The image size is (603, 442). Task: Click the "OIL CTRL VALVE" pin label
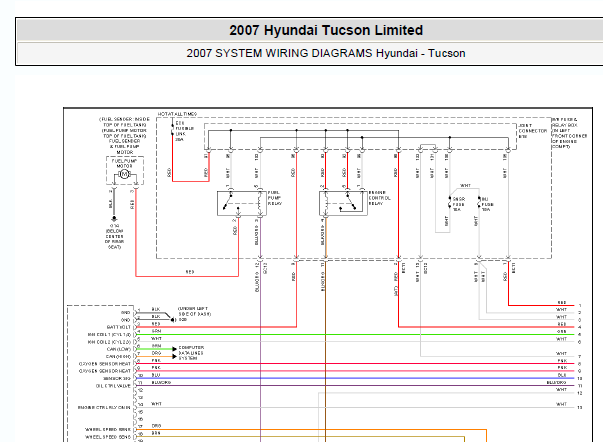113,386
